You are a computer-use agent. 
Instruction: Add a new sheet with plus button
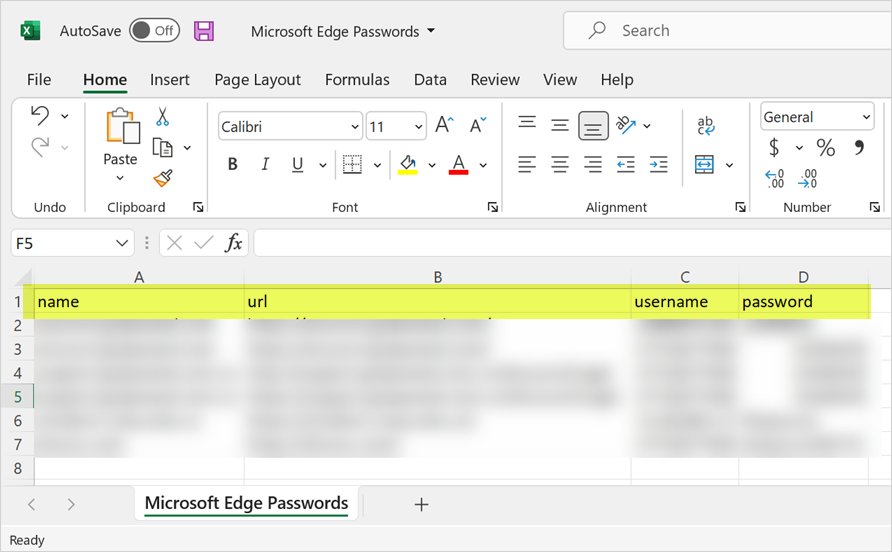(421, 504)
